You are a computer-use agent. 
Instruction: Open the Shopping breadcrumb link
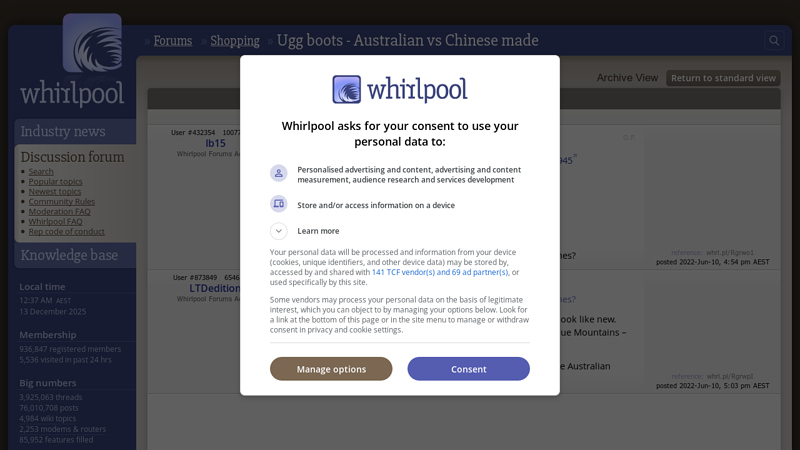tap(235, 41)
